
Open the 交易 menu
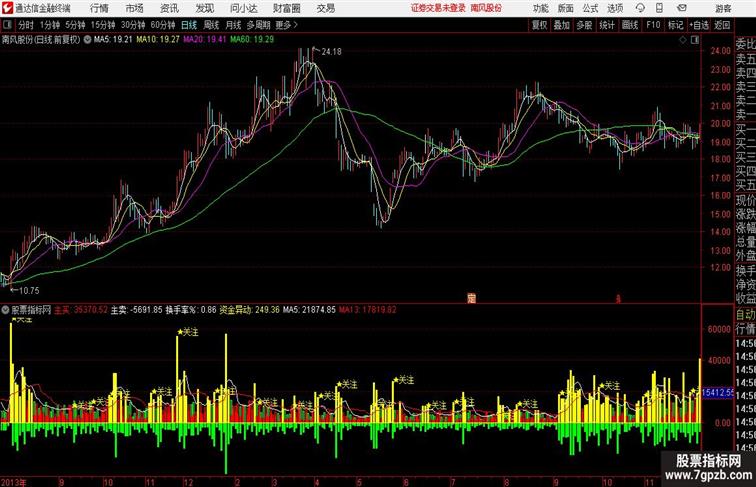click(325, 8)
